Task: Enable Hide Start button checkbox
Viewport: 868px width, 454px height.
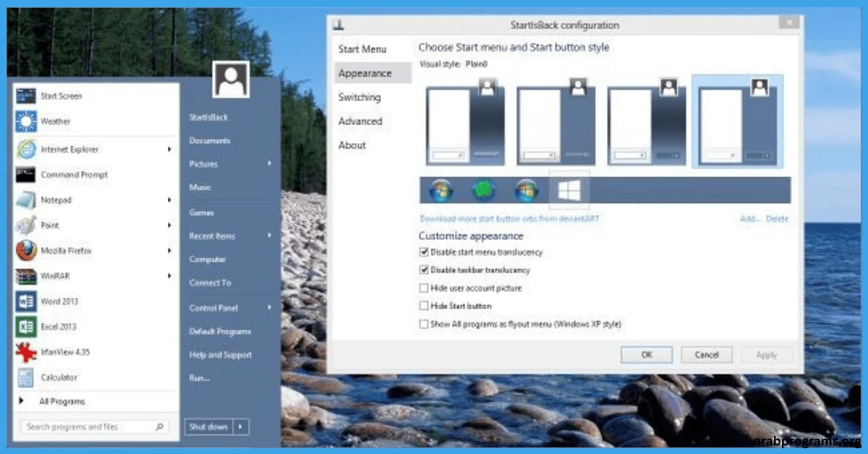Action: click(424, 306)
